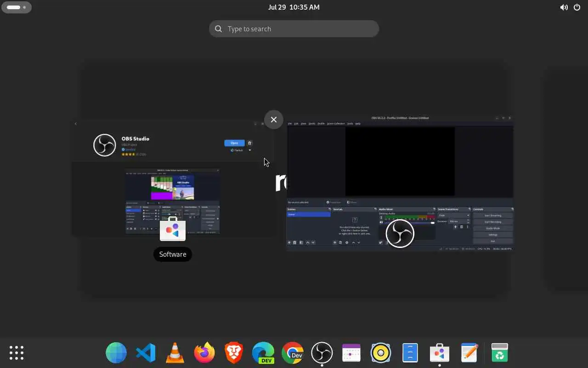Open the Show Apps grid in the dock

[x=17, y=353]
